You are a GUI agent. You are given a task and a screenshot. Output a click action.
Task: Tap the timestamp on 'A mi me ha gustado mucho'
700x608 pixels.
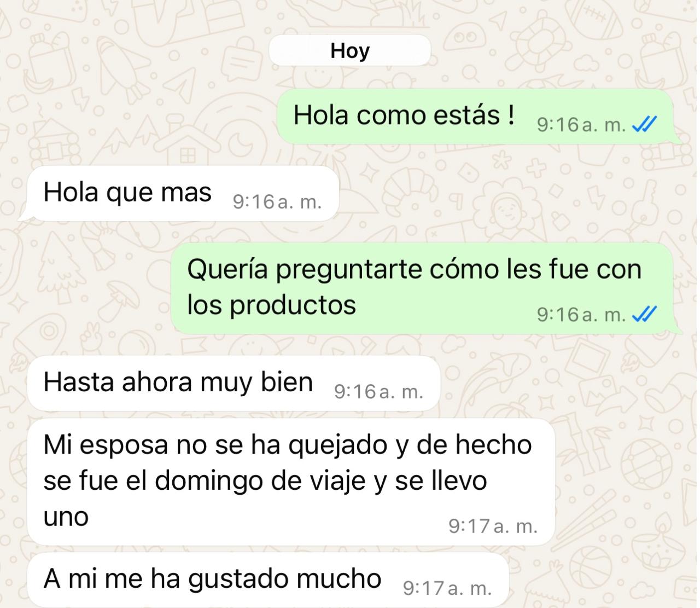coord(447,589)
